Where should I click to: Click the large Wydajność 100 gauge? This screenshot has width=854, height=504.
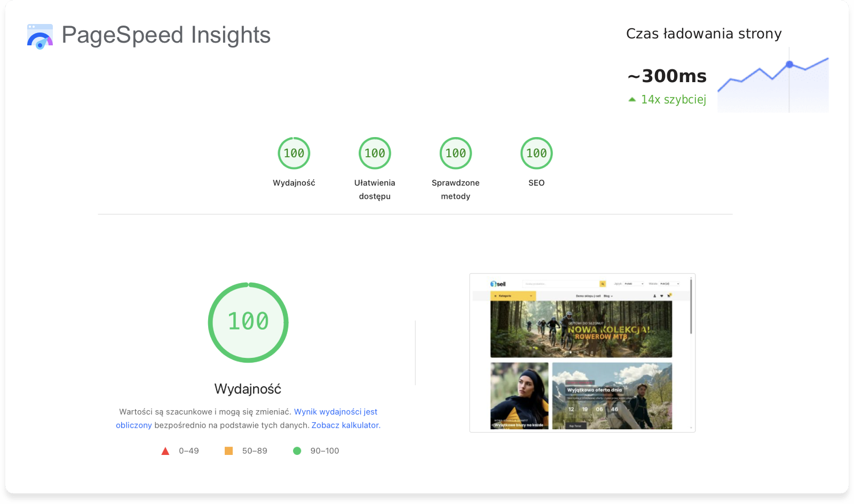tap(248, 322)
